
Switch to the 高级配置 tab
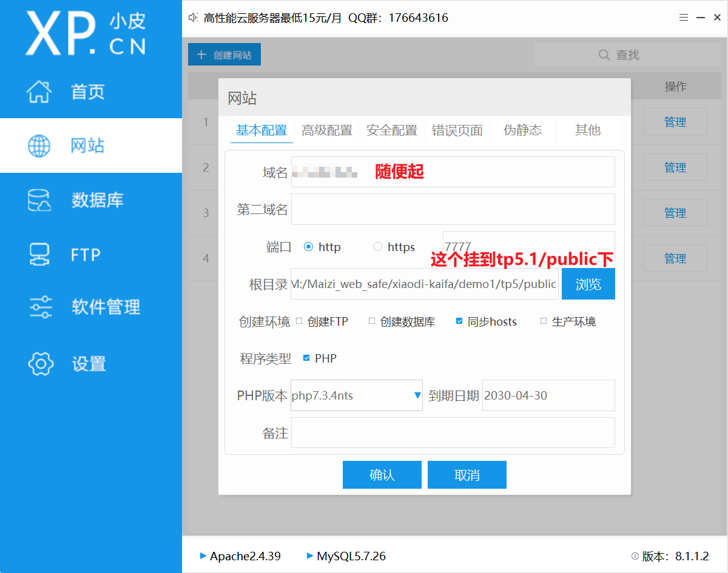tap(327, 130)
